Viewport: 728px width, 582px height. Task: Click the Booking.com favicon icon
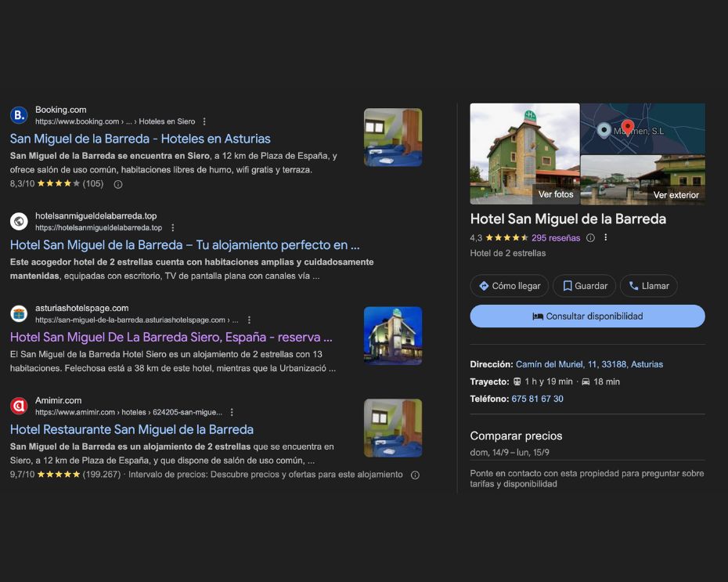(x=19, y=115)
